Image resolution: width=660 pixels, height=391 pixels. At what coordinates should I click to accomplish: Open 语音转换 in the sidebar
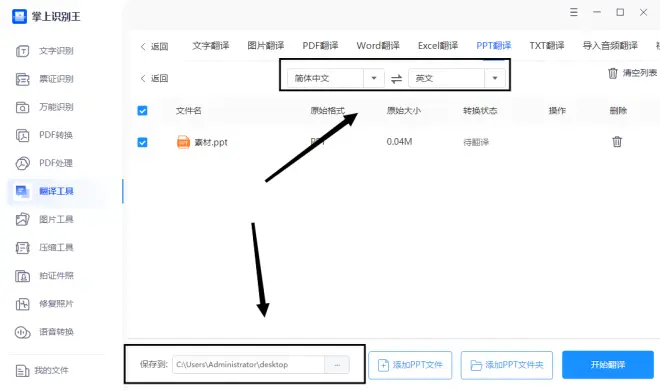coord(45,332)
